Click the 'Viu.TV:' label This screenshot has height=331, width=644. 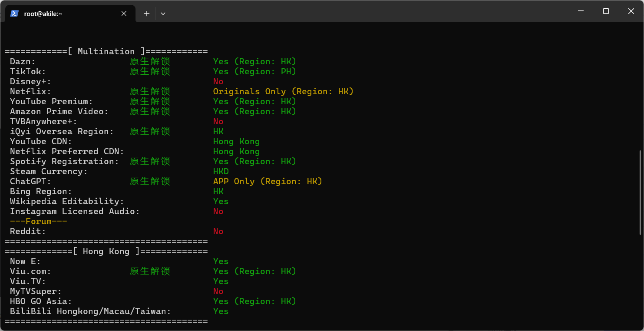pos(28,281)
